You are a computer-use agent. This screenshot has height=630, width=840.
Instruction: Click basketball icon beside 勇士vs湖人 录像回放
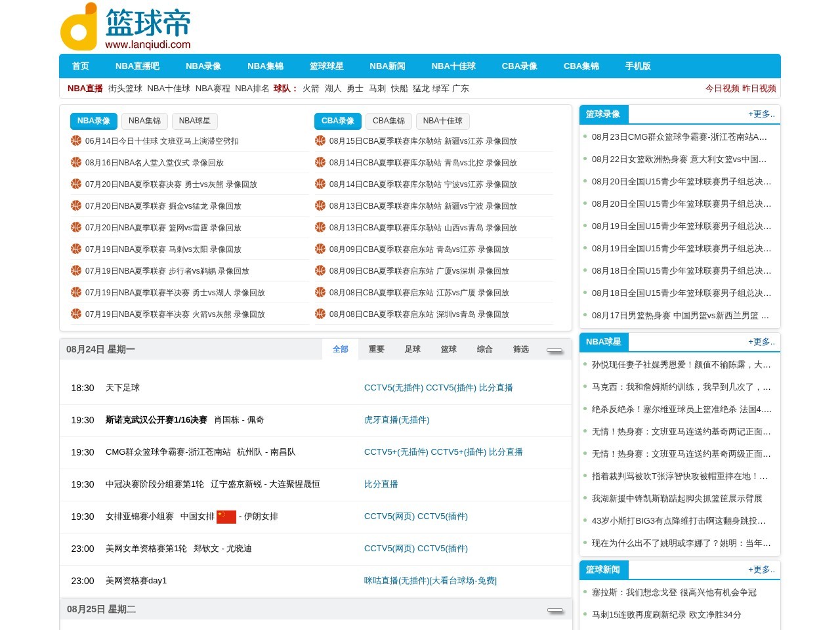pyautogui.click(x=76, y=292)
